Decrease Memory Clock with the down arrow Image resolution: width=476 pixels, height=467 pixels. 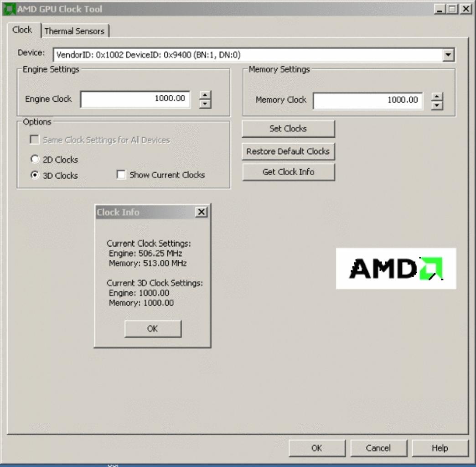437,105
